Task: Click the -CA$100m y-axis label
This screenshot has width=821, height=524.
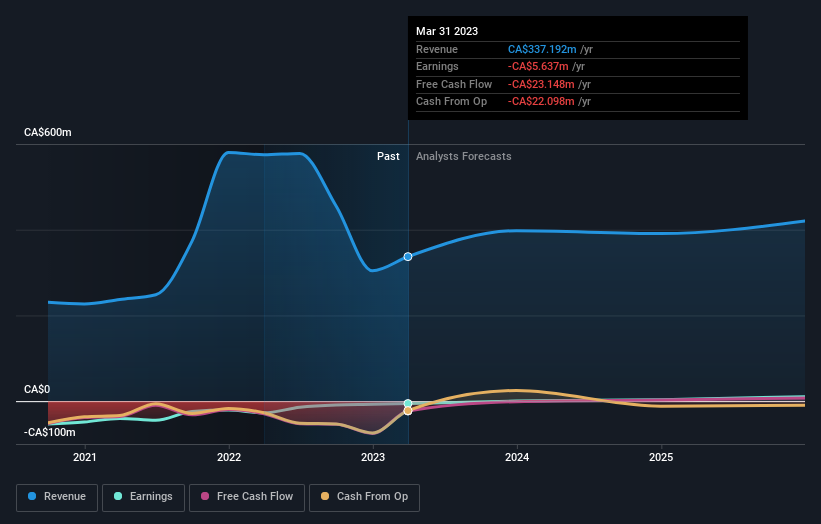Action: click(x=49, y=432)
